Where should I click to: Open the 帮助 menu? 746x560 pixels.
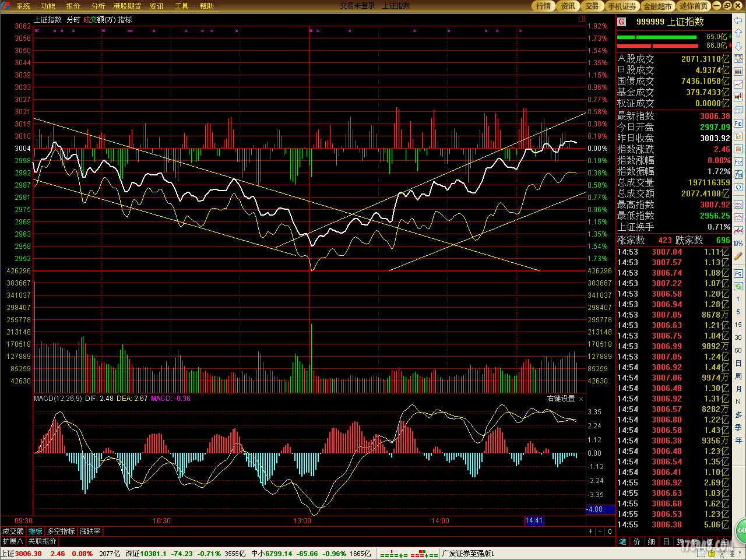(207, 6)
